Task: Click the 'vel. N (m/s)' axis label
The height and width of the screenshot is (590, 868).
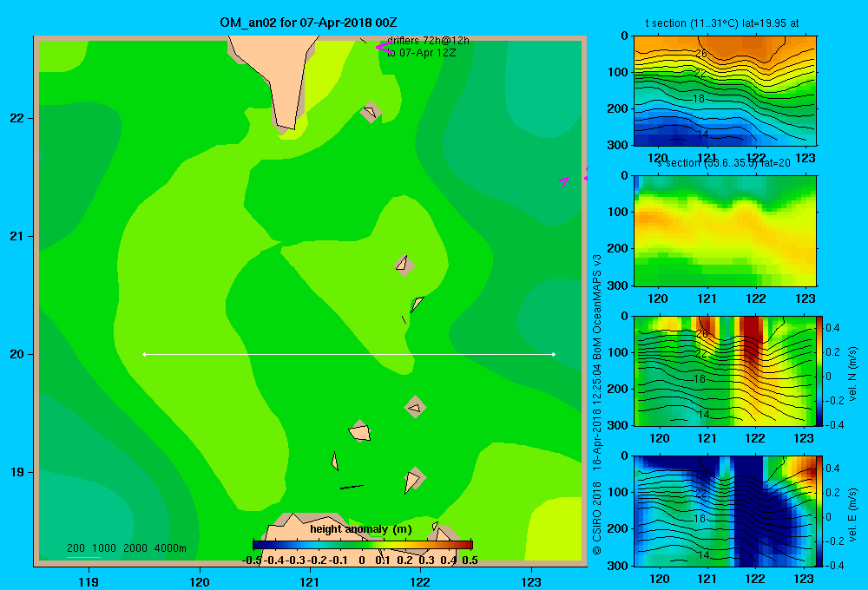Action: click(x=852, y=374)
